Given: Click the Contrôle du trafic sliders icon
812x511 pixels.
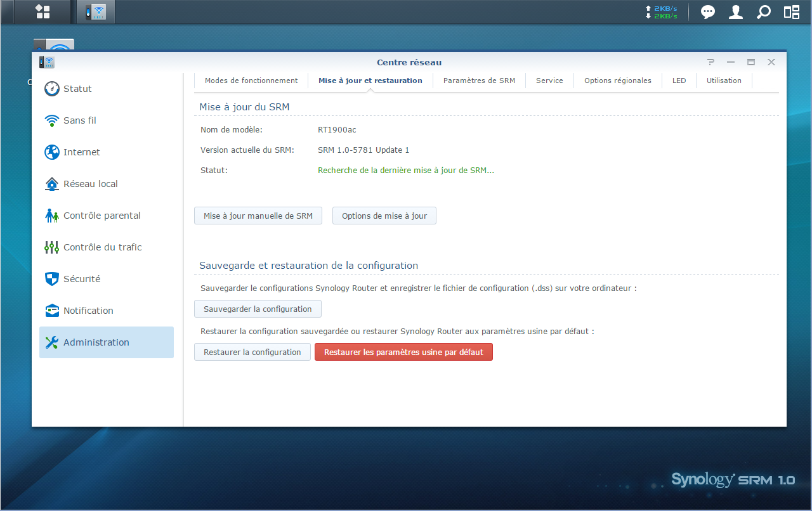Looking at the screenshot, I should click(52, 247).
